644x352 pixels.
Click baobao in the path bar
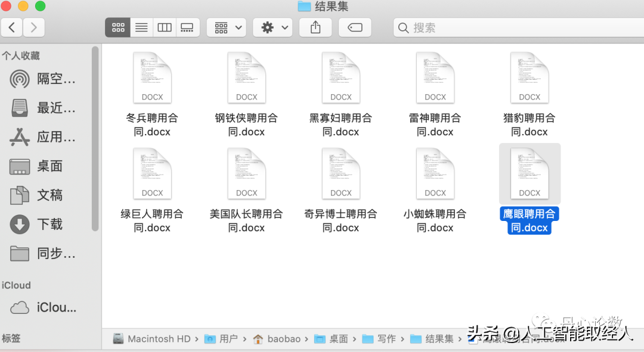pos(277,339)
